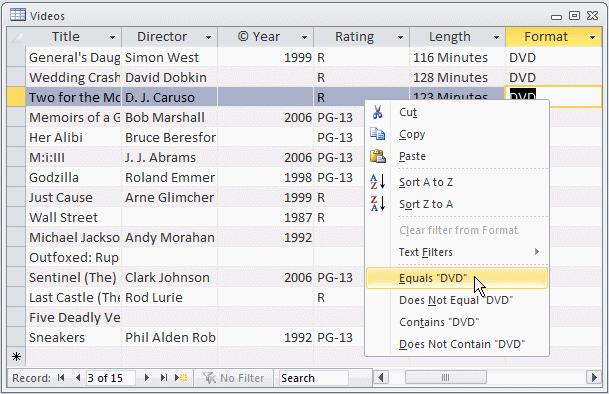The image size is (609, 394).
Task: Go to first record navigation arrow
Action: tap(61, 378)
